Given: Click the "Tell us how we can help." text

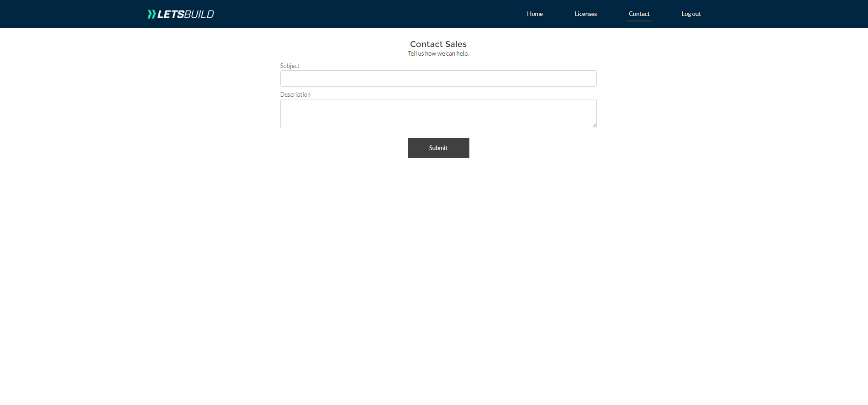Looking at the screenshot, I should pyautogui.click(x=438, y=54).
